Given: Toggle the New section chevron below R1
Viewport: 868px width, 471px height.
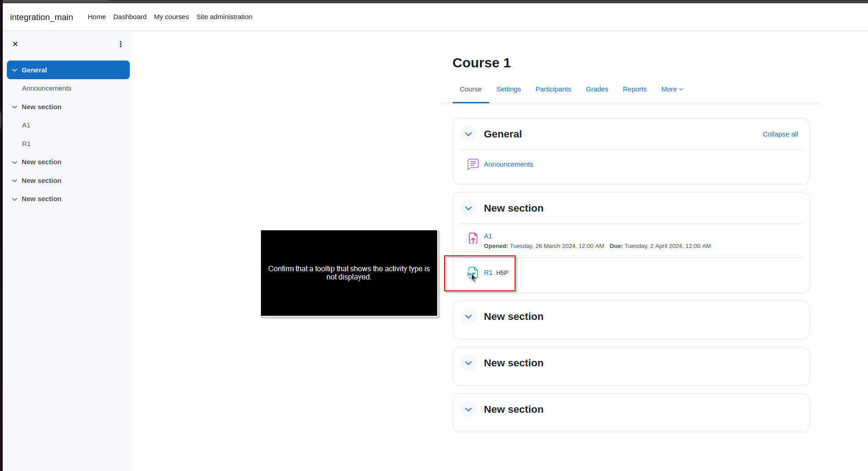Looking at the screenshot, I should pyautogui.click(x=468, y=317).
